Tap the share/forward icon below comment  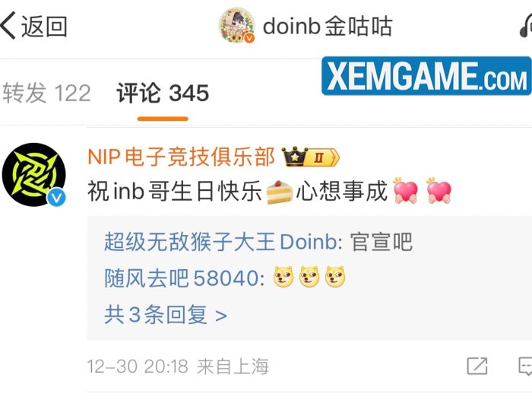coord(477,366)
